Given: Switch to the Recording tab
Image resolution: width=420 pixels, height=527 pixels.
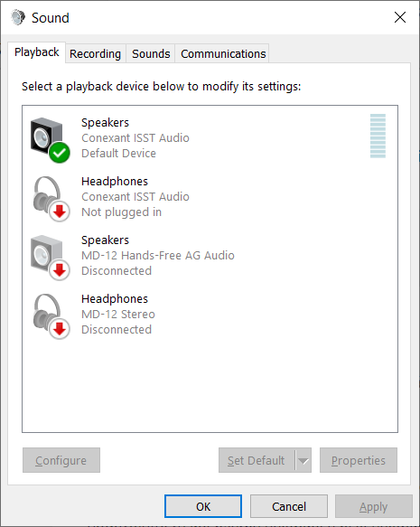Looking at the screenshot, I should pos(96,53).
